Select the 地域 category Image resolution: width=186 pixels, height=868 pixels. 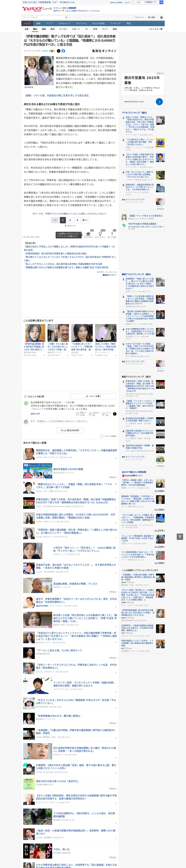point(114,29)
